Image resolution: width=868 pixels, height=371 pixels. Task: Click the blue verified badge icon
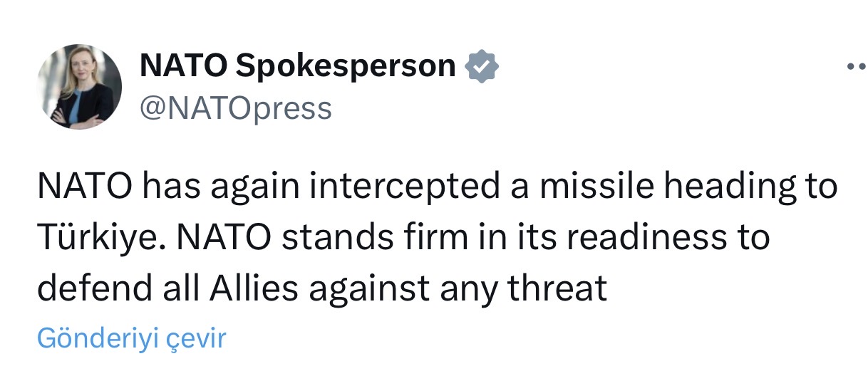click(481, 68)
